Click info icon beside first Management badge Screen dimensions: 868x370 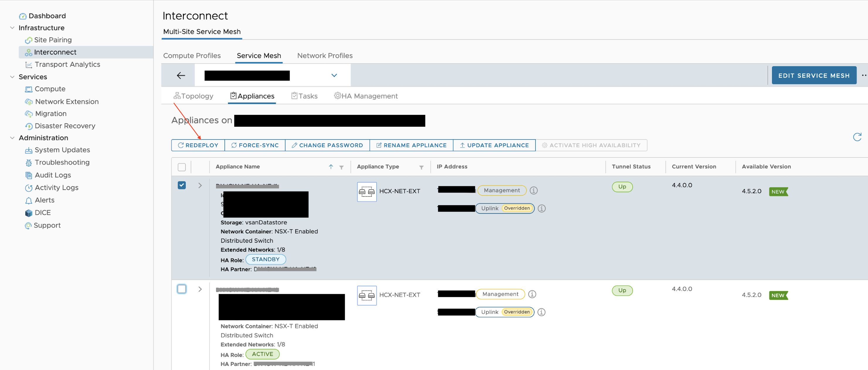(x=533, y=191)
